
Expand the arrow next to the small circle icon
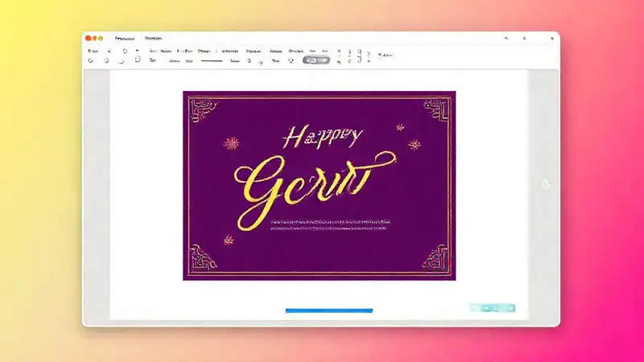[x=259, y=60]
